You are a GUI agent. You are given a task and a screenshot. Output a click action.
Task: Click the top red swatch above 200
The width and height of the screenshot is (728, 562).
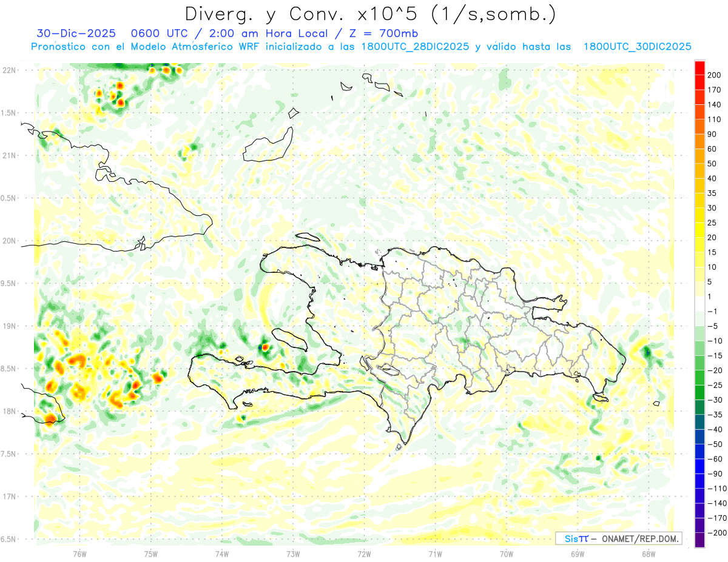[x=699, y=68]
